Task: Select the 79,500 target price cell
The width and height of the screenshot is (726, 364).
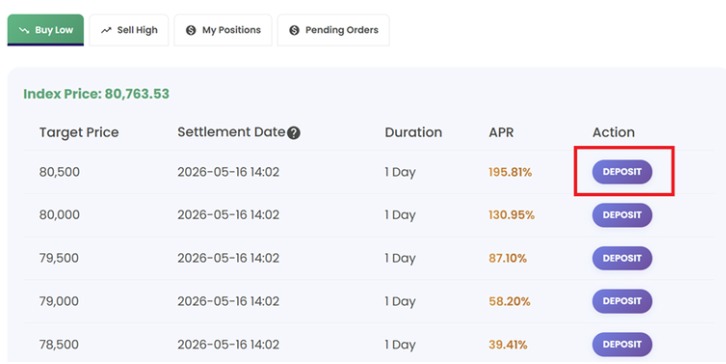Action: pos(59,258)
